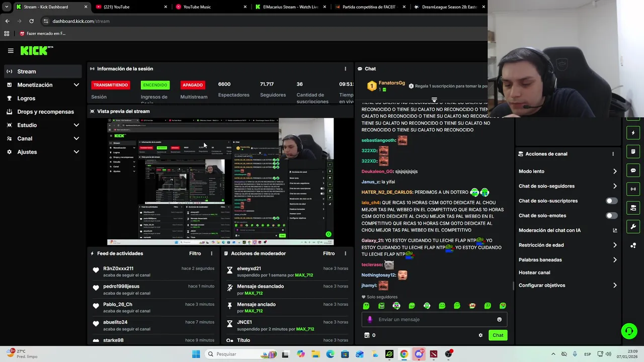
Task: Click Hostear canal
Action: point(534,273)
